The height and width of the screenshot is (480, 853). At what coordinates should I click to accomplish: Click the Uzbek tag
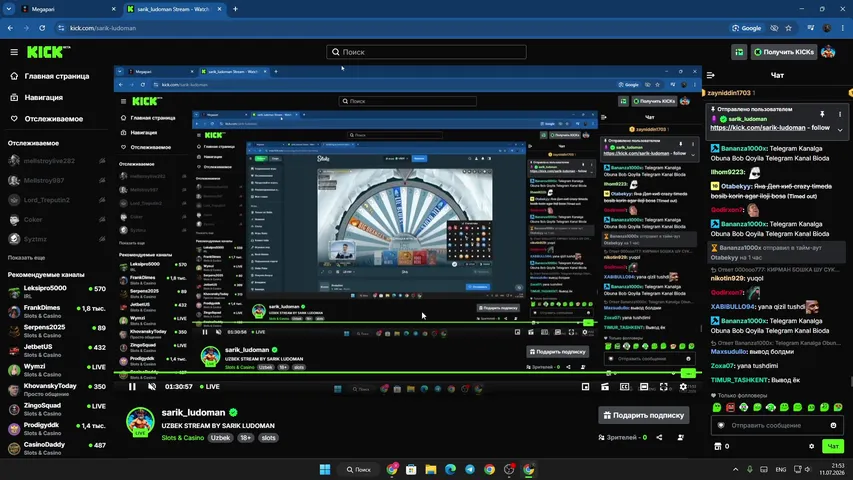pos(220,438)
